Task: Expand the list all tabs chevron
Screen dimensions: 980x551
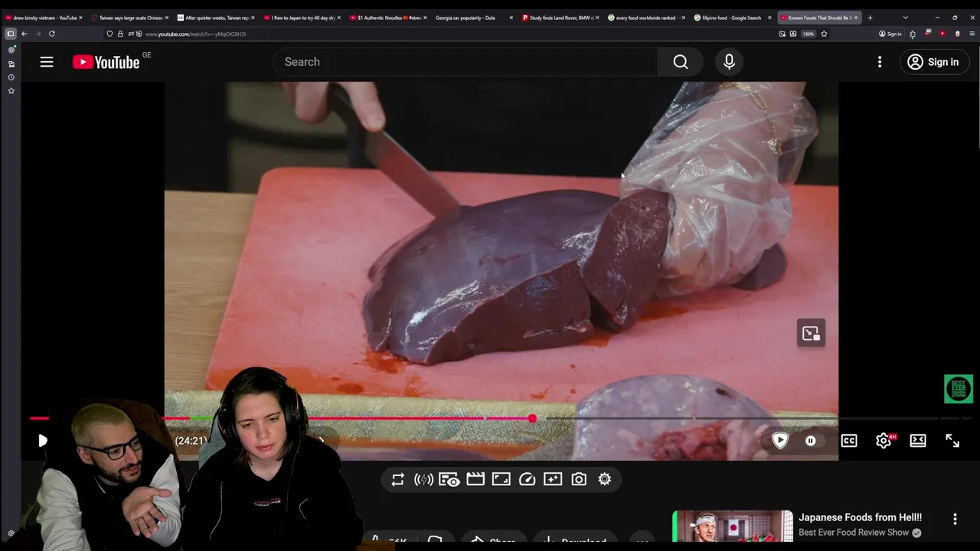Action: click(x=905, y=18)
